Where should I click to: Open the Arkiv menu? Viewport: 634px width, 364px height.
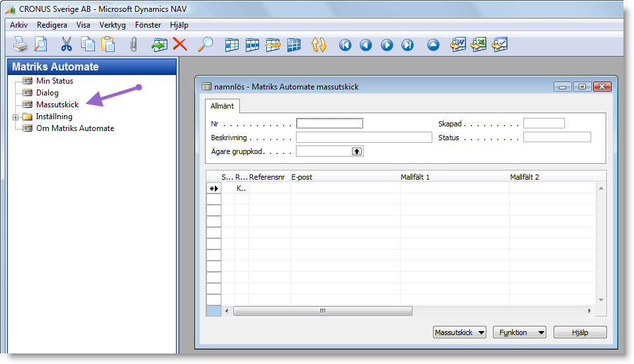click(18, 25)
